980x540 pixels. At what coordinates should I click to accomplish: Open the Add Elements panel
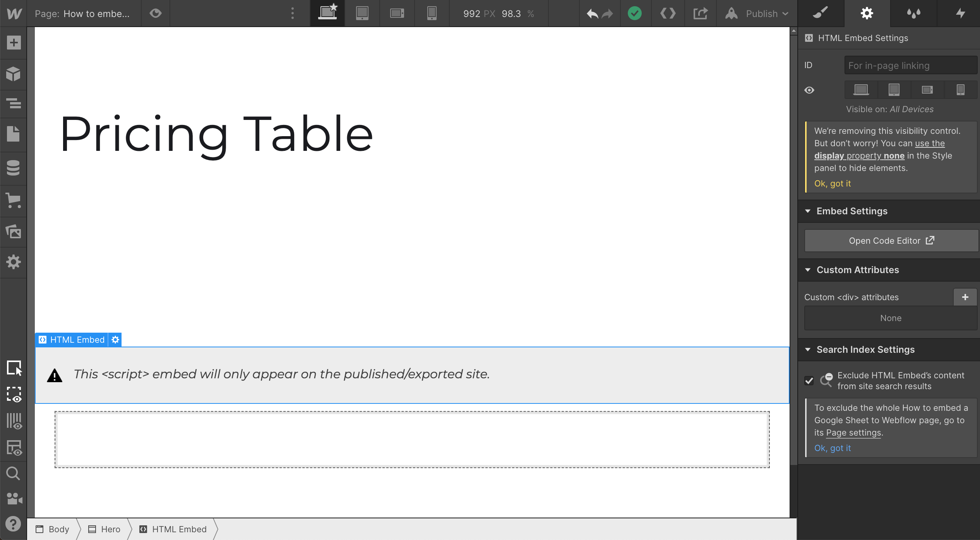(x=14, y=43)
